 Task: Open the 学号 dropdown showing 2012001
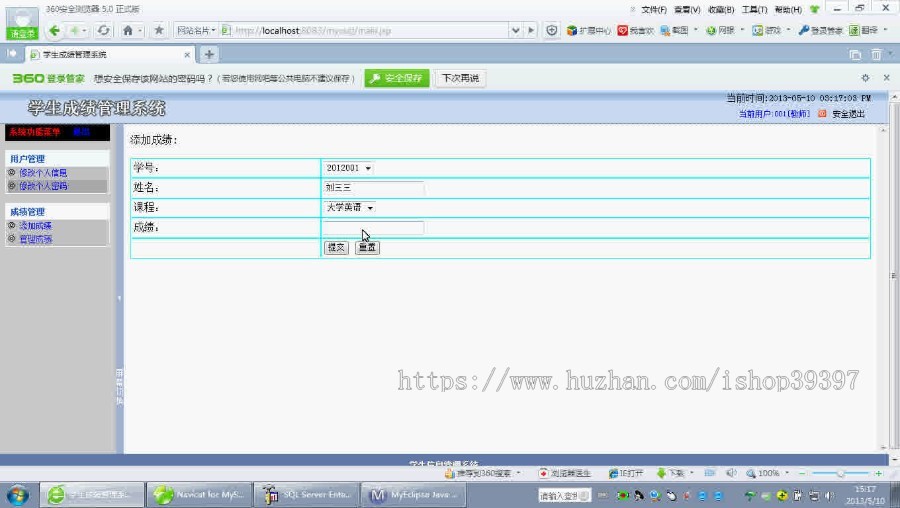coord(349,168)
